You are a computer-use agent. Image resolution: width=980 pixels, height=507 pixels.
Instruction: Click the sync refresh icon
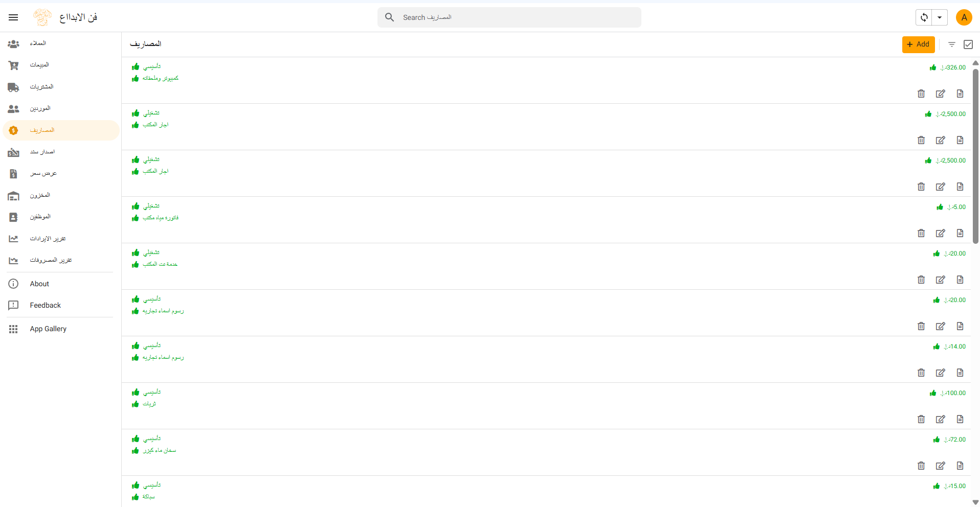click(x=924, y=17)
